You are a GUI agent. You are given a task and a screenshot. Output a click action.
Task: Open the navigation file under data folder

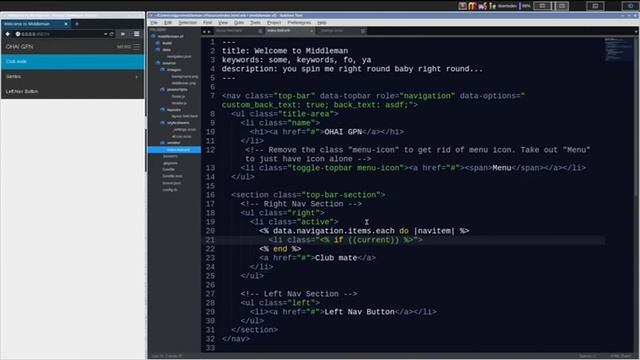pos(179,56)
